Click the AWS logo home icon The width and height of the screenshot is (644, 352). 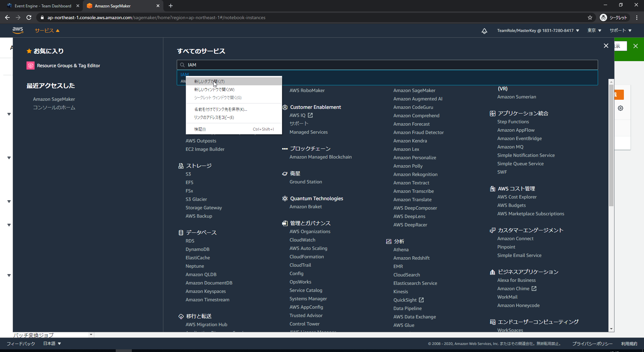(18, 30)
